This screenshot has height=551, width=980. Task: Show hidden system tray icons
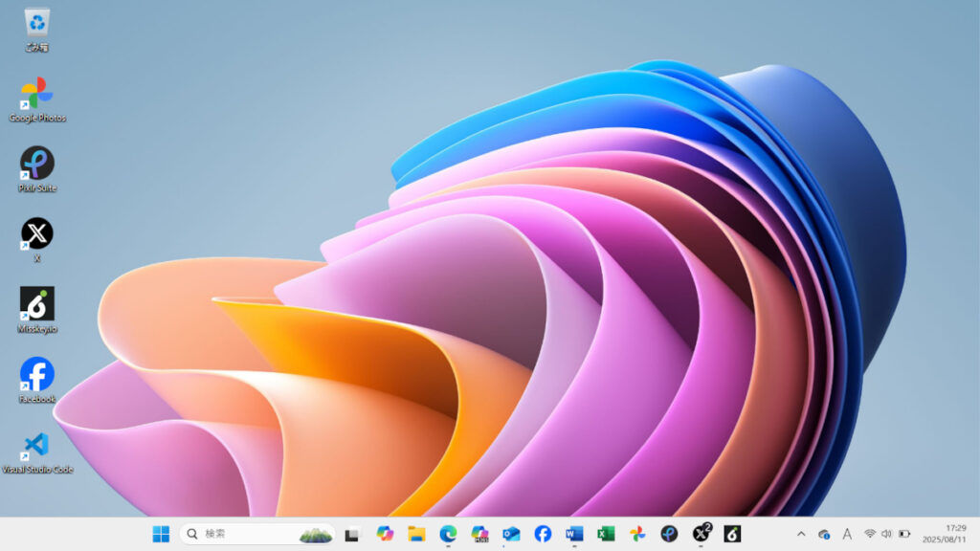[x=801, y=534]
